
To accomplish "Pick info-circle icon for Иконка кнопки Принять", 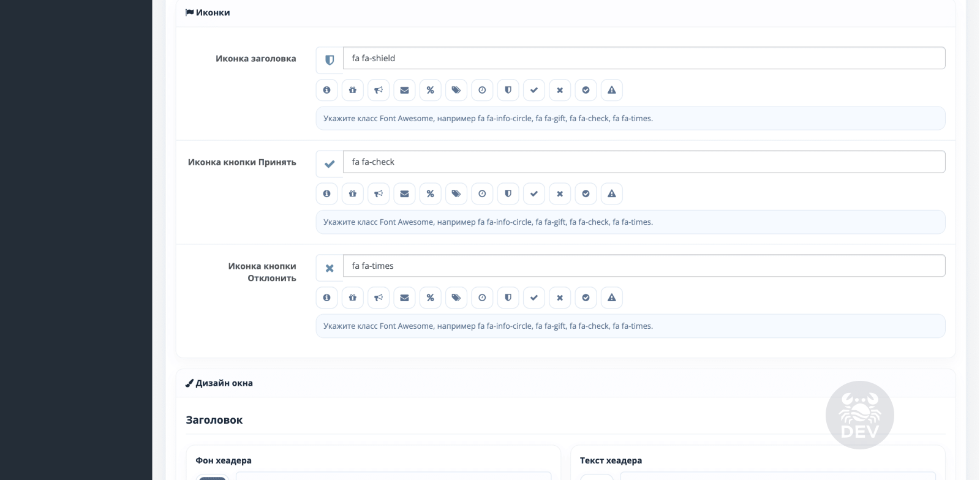I will (327, 193).
